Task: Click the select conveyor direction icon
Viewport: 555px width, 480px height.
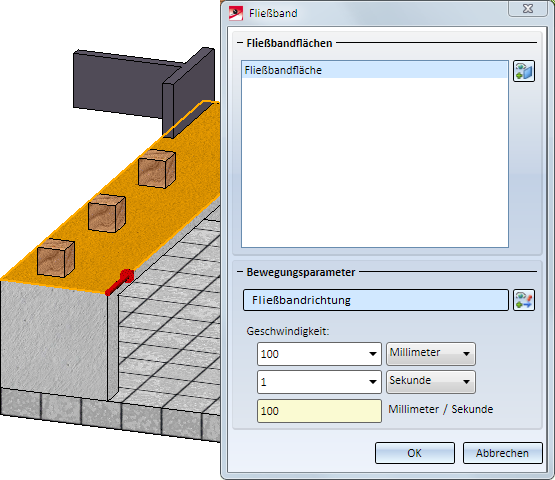Action: (524, 300)
